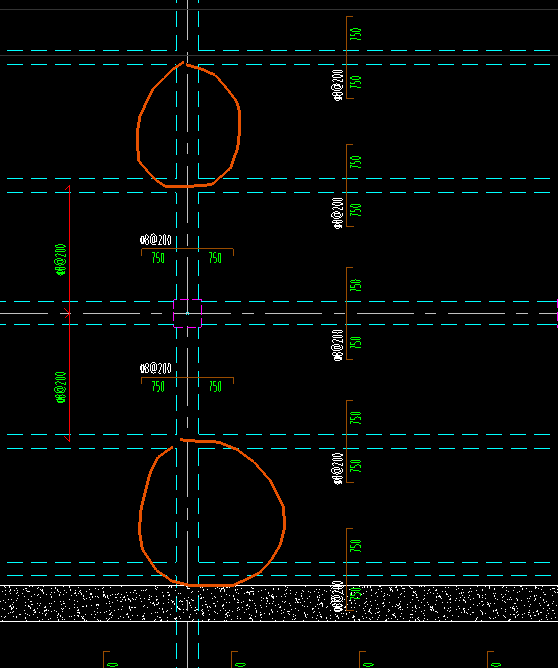Click left 750 under rebar line below column

pos(158,387)
